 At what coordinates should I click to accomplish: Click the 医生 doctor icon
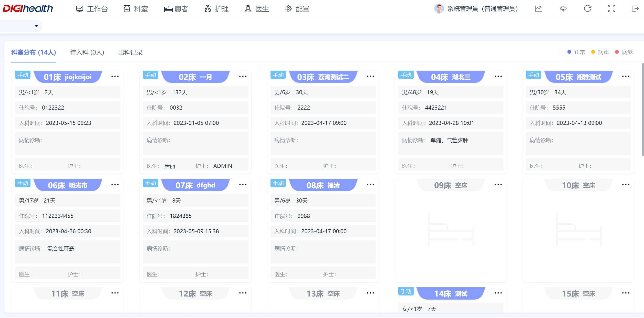[248, 9]
